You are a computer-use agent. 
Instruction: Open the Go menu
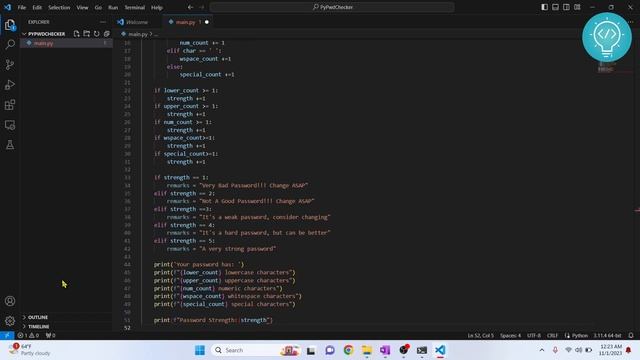(x=98, y=7)
